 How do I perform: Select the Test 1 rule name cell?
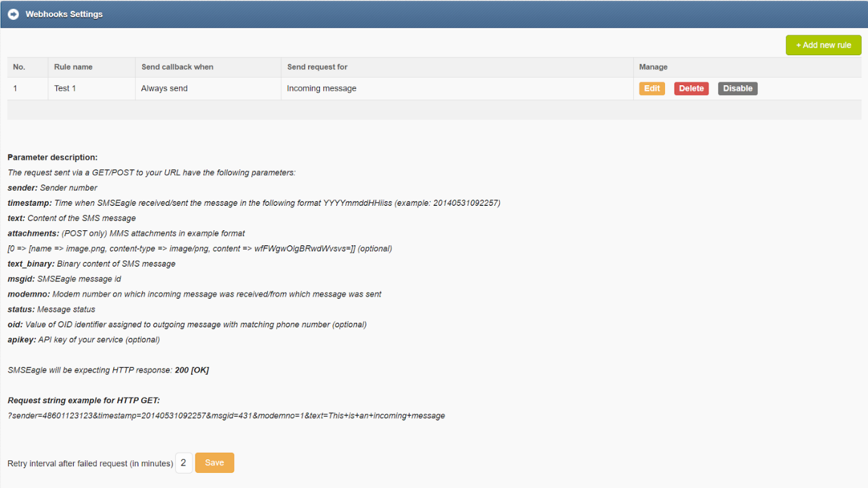(91, 88)
